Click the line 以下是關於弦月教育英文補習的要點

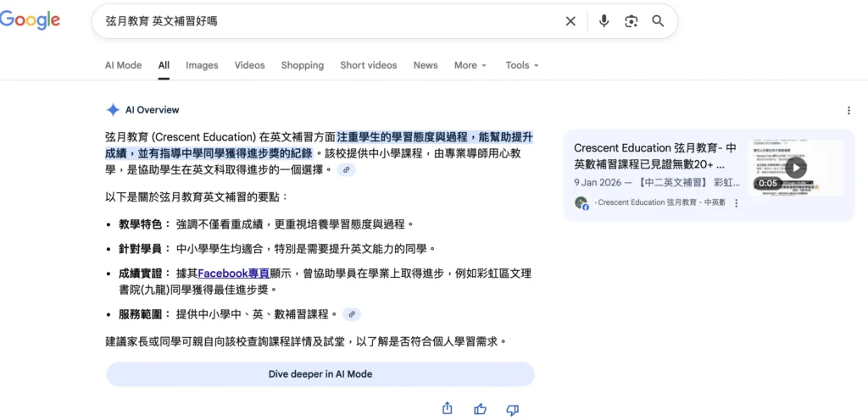197,196
